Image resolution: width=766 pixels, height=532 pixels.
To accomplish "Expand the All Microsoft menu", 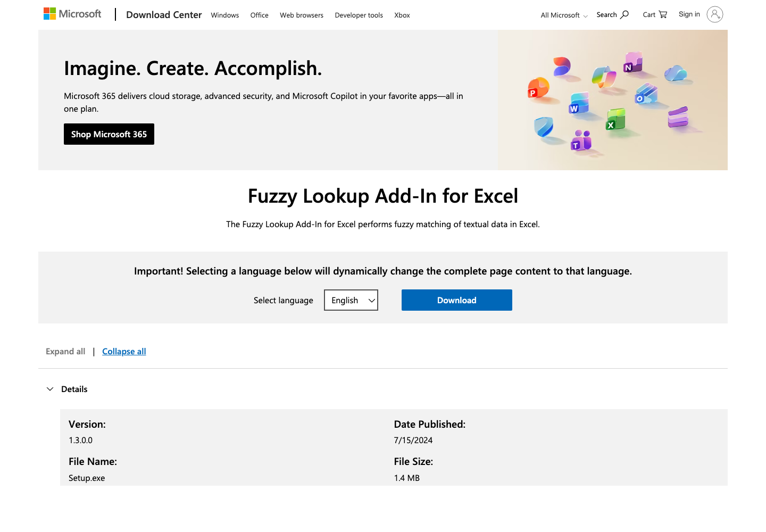I will coord(564,15).
